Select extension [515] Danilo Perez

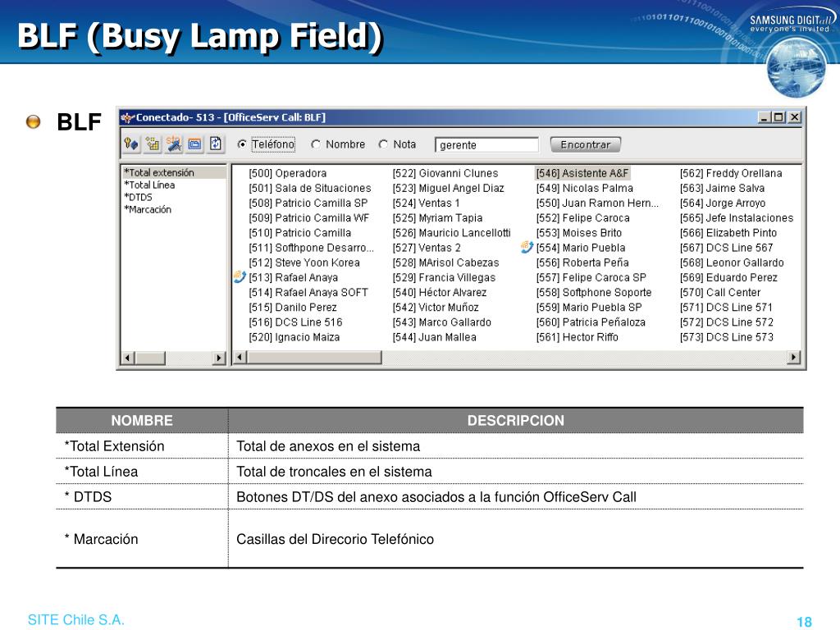click(293, 308)
